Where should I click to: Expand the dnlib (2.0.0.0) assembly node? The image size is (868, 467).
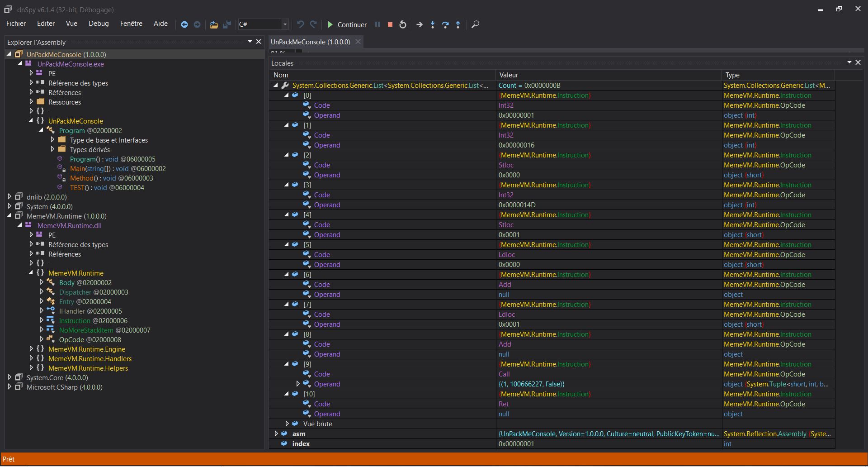[9, 197]
